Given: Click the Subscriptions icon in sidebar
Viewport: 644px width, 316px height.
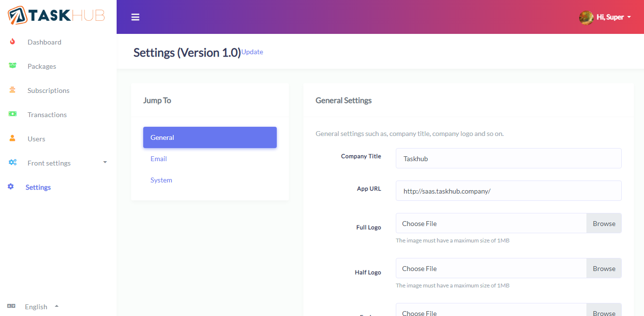Looking at the screenshot, I should 13,90.
